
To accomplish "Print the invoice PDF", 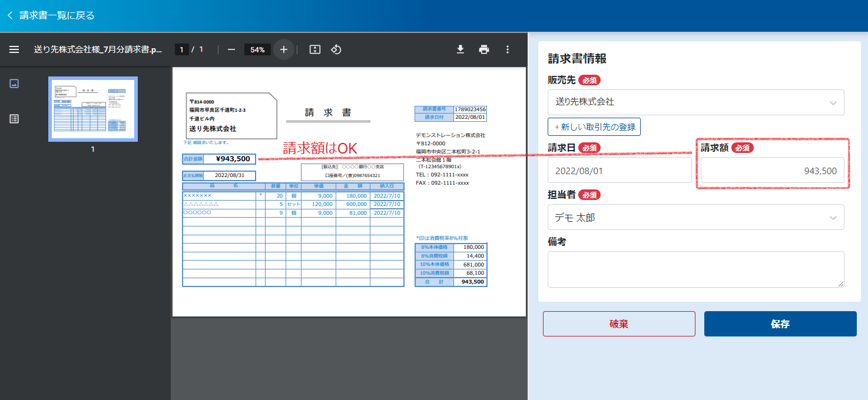I will click(484, 49).
